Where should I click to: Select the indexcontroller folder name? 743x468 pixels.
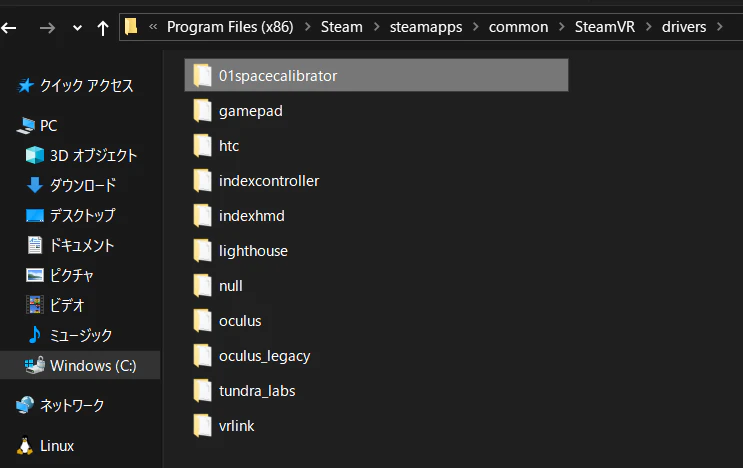269,181
